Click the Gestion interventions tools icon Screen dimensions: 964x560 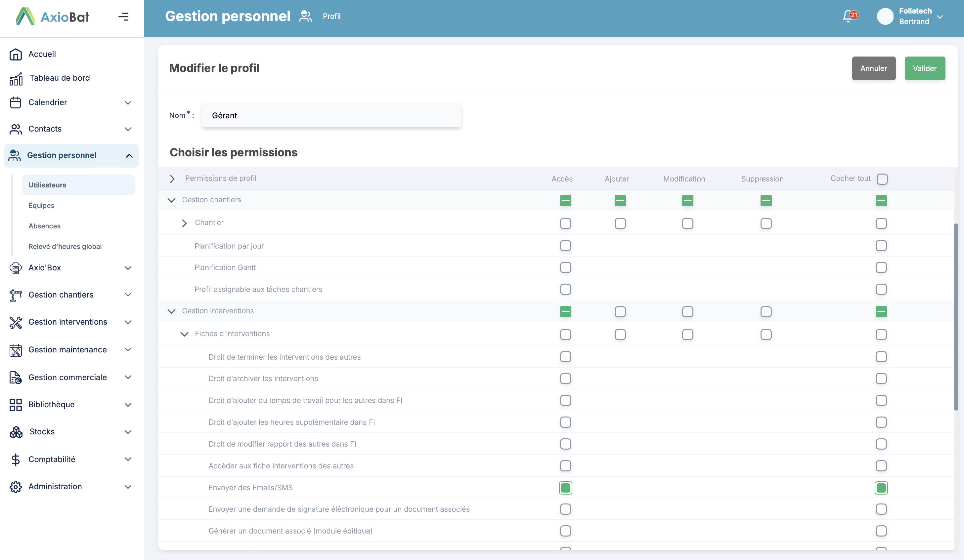pyautogui.click(x=15, y=322)
